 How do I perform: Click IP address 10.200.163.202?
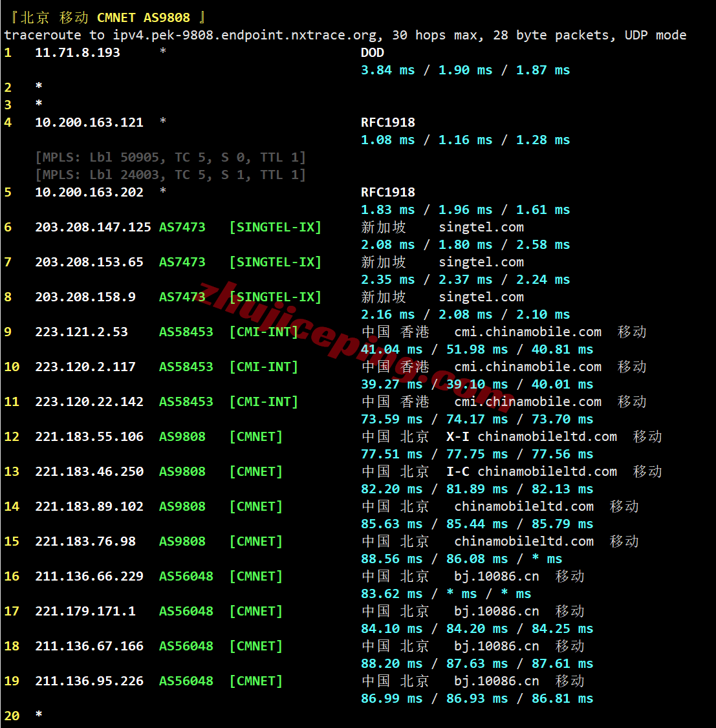pos(89,192)
